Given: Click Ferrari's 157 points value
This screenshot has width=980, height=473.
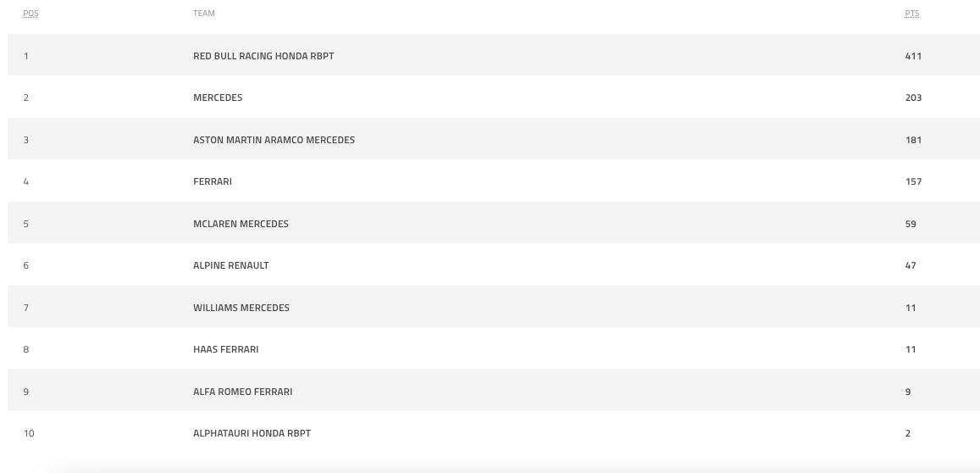Looking at the screenshot, I should (913, 181).
